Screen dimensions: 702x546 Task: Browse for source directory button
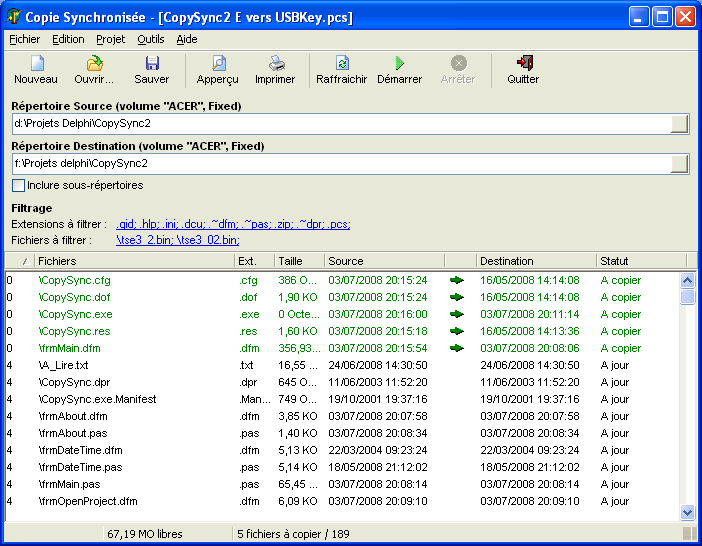[x=679, y=124]
